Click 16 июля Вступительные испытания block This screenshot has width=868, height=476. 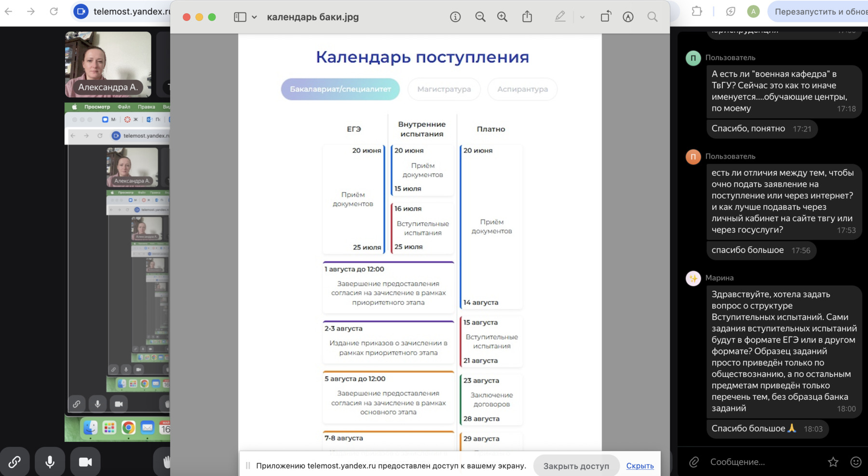pyautogui.click(x=422, y=228)
